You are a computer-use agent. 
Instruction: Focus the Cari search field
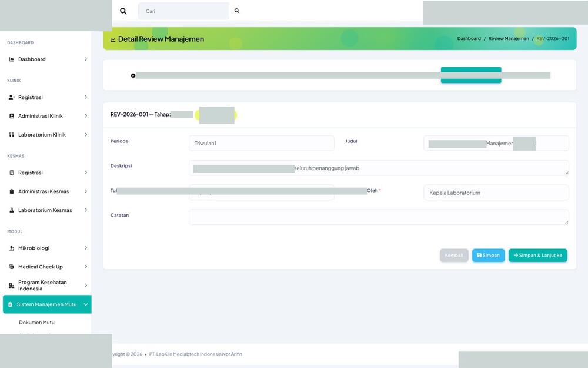pyautogui.click(x=183, y=11)
